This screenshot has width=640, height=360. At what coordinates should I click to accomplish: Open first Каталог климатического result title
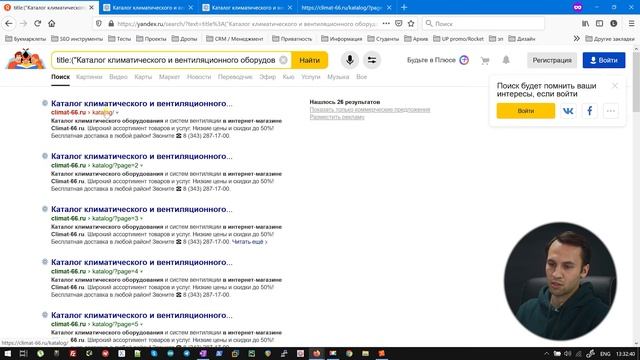pos(142,103)
